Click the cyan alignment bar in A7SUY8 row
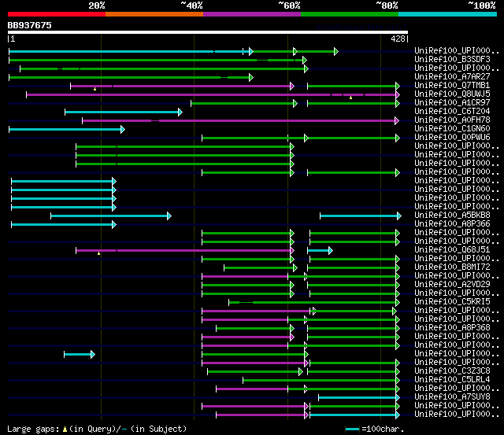This screenshot has width=504, height=435. coord(359,398)
